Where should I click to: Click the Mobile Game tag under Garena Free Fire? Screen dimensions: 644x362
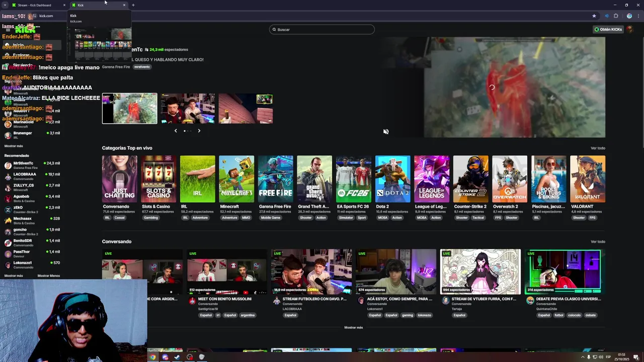(271, 218)
